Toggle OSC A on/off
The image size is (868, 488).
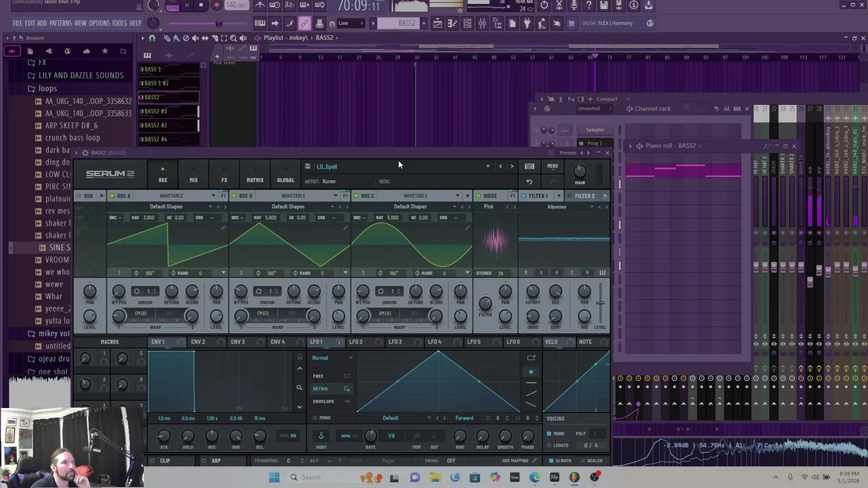pos(111,196)
